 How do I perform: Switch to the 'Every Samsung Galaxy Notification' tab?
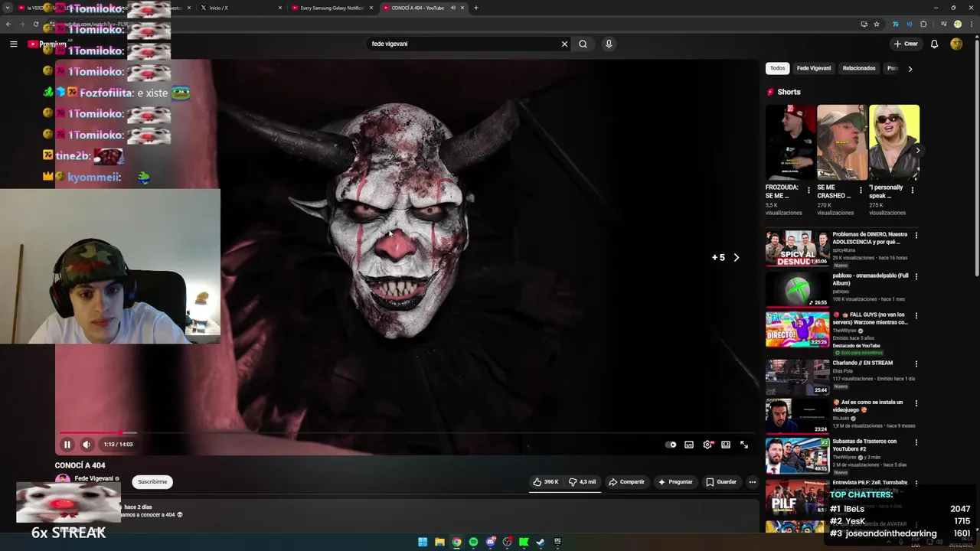[x=332, y=8]
